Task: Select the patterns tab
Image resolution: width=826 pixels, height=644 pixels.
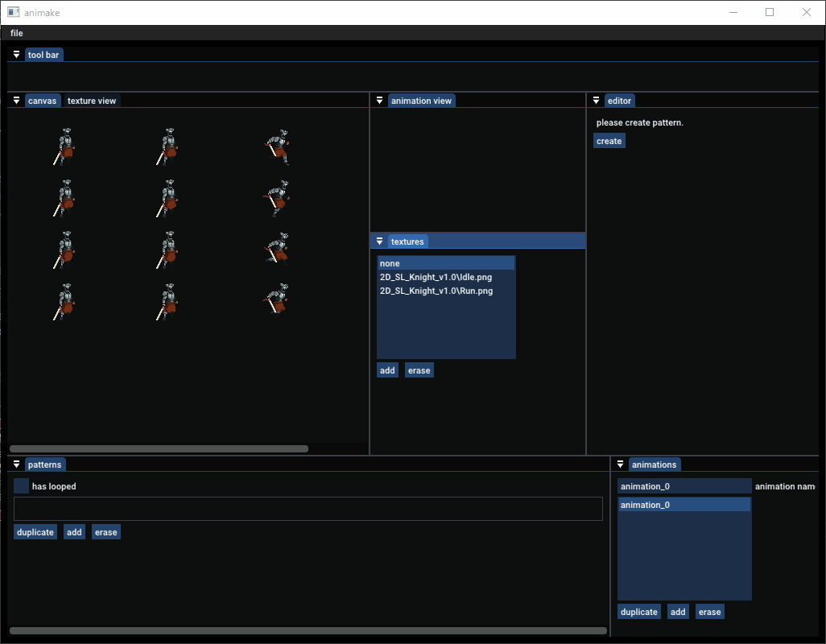Action: click(45, 464)
